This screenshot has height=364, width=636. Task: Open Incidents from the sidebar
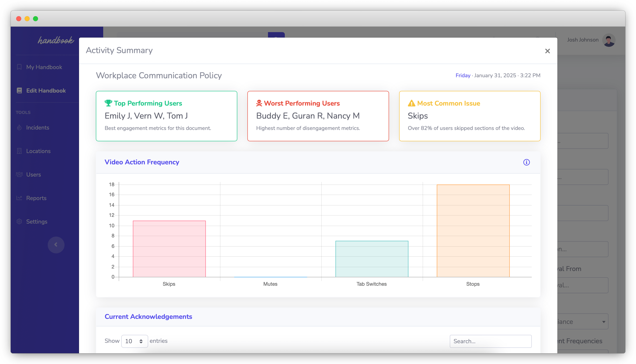[20, 127]
